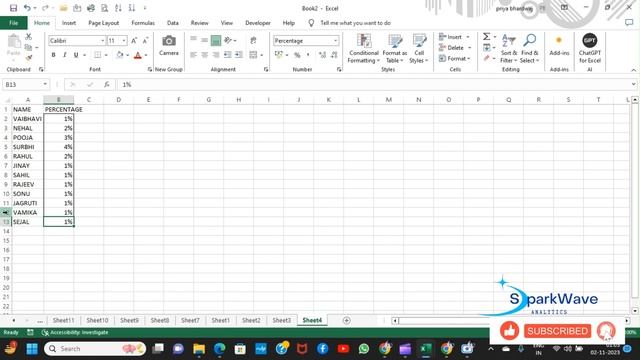This screenshot has width=640, height=360.
Task: Launch ChatGPT for Excel
Action: point(589,49)
